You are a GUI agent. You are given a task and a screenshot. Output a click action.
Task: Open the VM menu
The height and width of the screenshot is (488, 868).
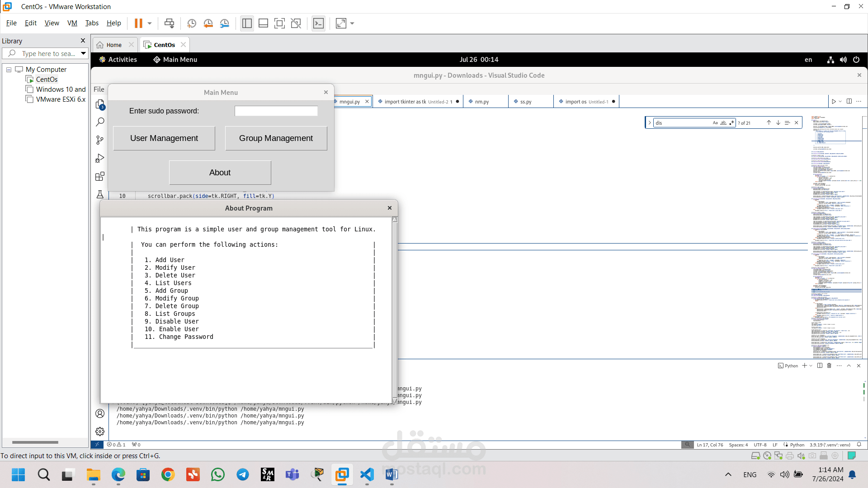point(72,23)
